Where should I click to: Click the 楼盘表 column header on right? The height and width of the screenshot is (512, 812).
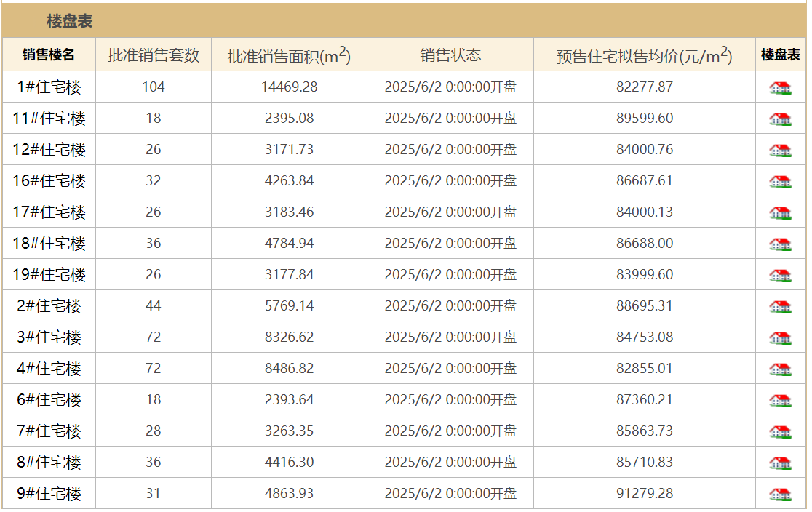781,55
